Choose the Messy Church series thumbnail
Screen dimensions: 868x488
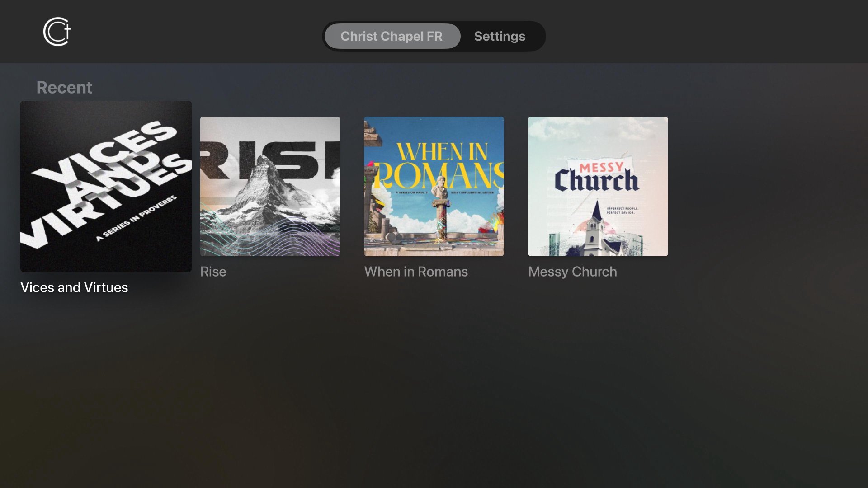coord(598,186)
